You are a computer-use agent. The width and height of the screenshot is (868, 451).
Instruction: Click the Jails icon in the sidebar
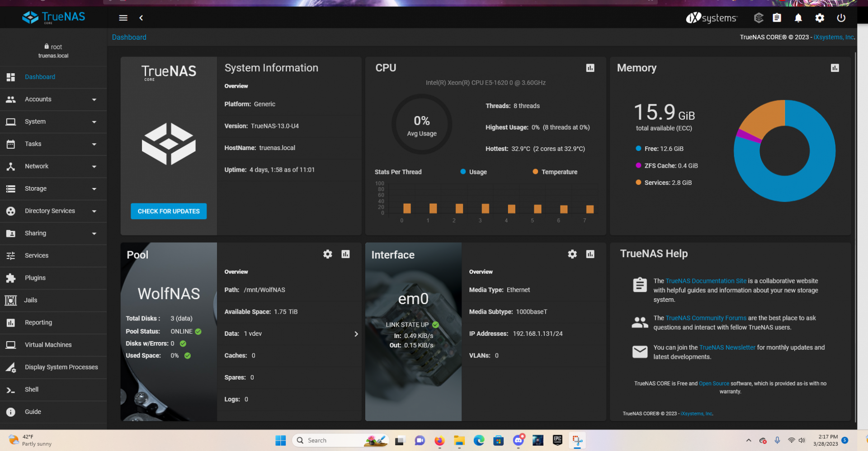point(11,300)
